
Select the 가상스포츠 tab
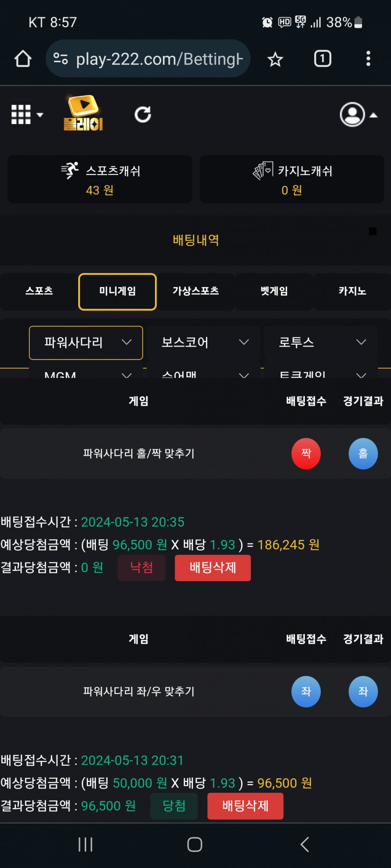click(196, 291)
